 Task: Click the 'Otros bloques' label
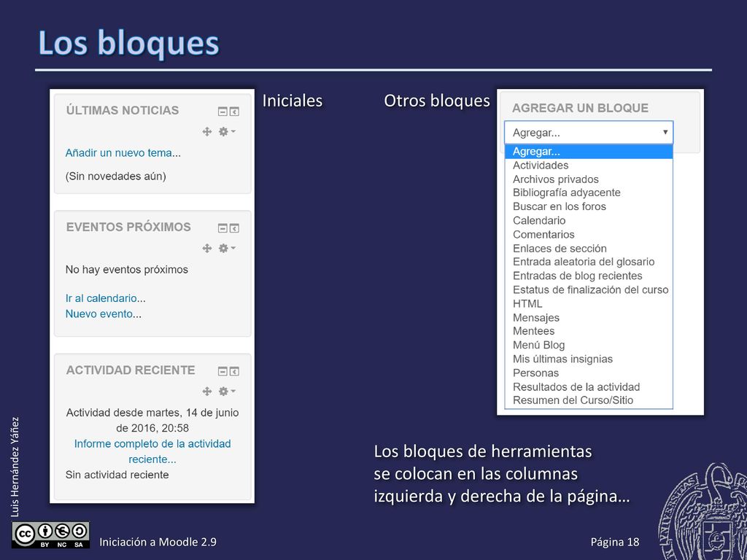click(437, 101)
